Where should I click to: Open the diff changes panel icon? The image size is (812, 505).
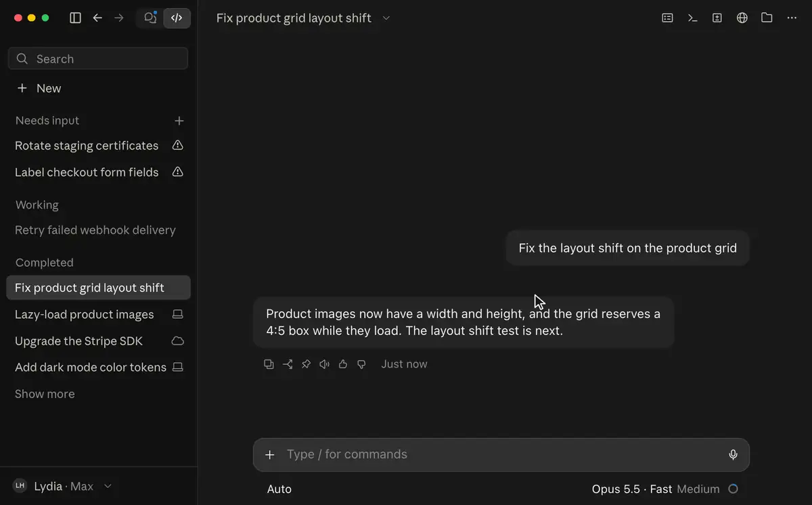point(717,18)
